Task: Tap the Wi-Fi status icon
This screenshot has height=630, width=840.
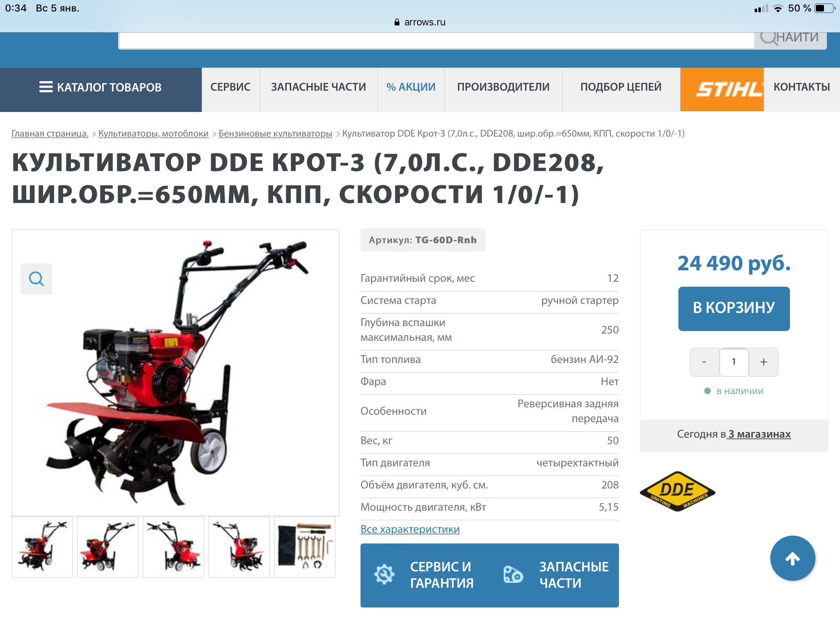Action: (778, 9)
